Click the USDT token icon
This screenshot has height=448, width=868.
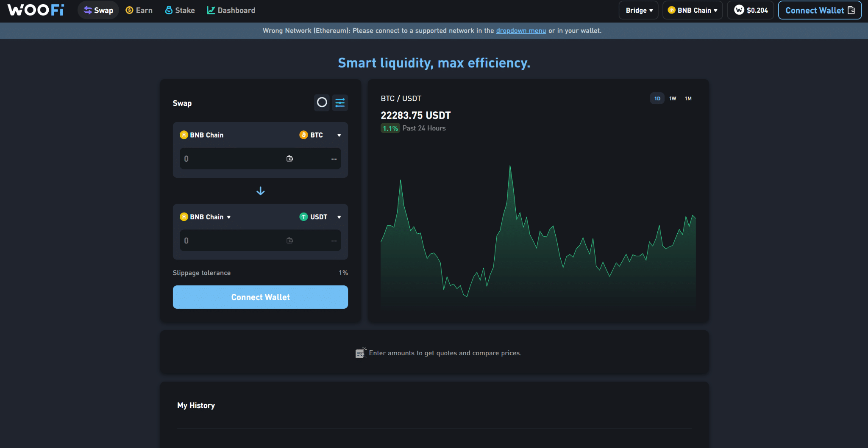(303, 217)
